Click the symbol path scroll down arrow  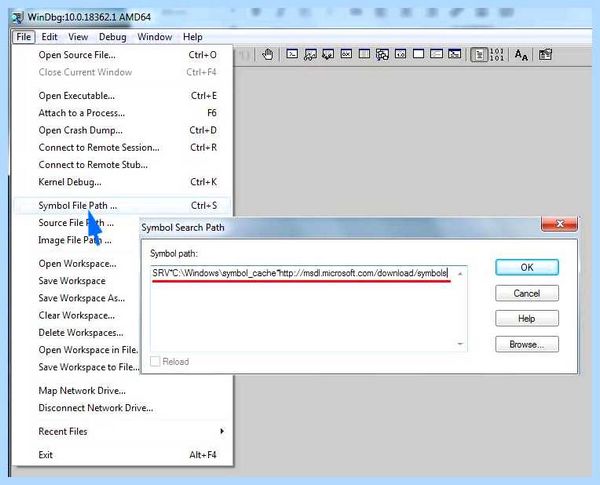click(460, 344)
